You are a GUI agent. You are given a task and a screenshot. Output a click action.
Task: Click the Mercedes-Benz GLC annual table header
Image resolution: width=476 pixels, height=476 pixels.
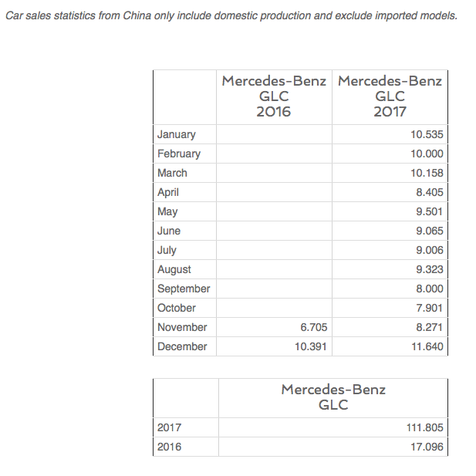[333, 397]
